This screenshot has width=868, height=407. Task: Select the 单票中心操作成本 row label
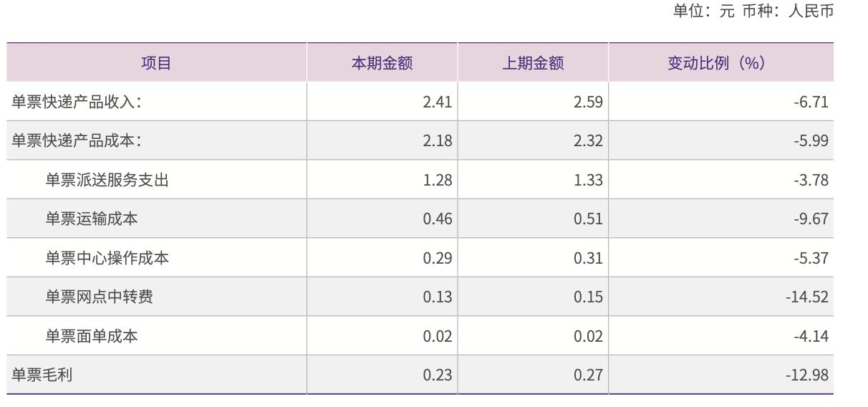(107, 258)
